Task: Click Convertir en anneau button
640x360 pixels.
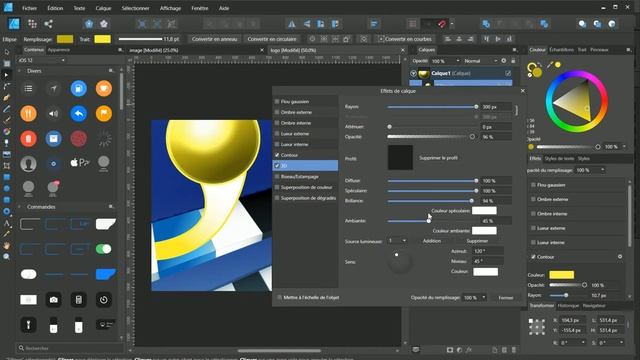Action: point(214,39)
